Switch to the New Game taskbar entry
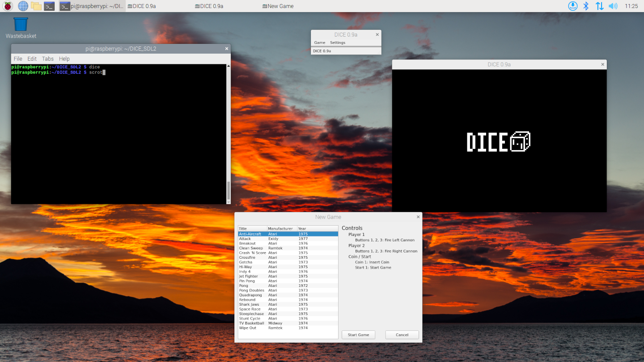644x362 pixels. [x=278, y=6]
